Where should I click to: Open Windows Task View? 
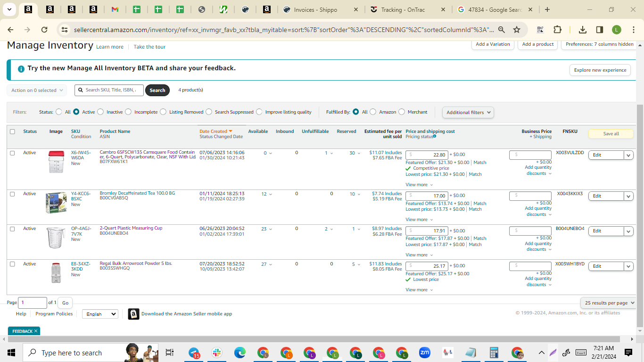[170, 353]
